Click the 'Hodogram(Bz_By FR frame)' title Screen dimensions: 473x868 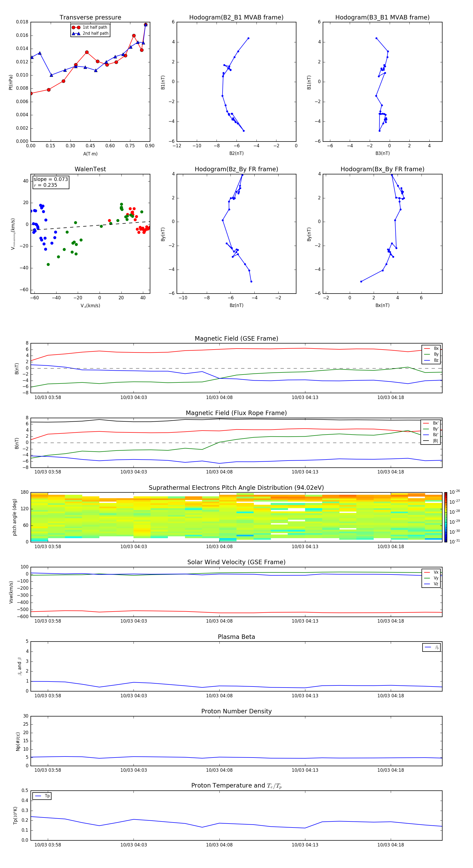click(x=236, y=169)
